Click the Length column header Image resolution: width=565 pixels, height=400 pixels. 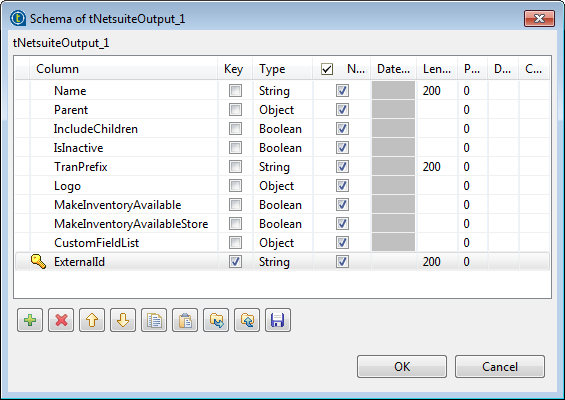point(437,69)
